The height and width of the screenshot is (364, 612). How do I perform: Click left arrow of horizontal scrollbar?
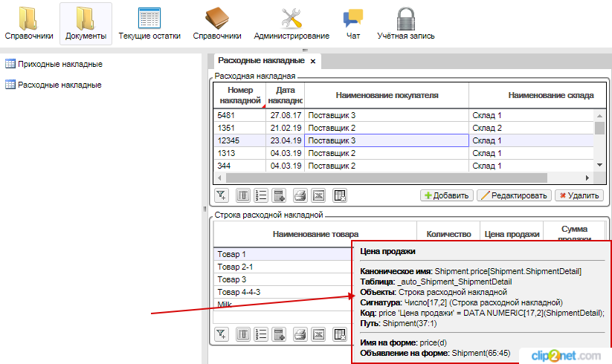(219, 178)
